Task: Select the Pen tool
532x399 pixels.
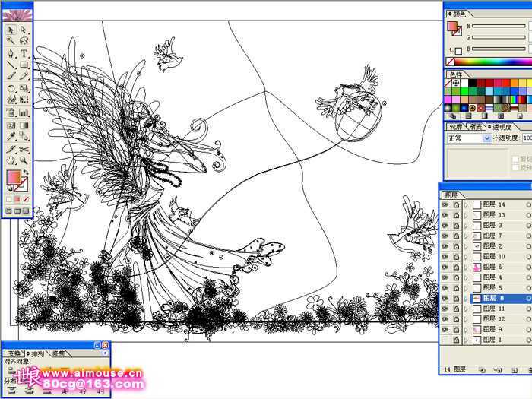Action: [x=11, y=53]
